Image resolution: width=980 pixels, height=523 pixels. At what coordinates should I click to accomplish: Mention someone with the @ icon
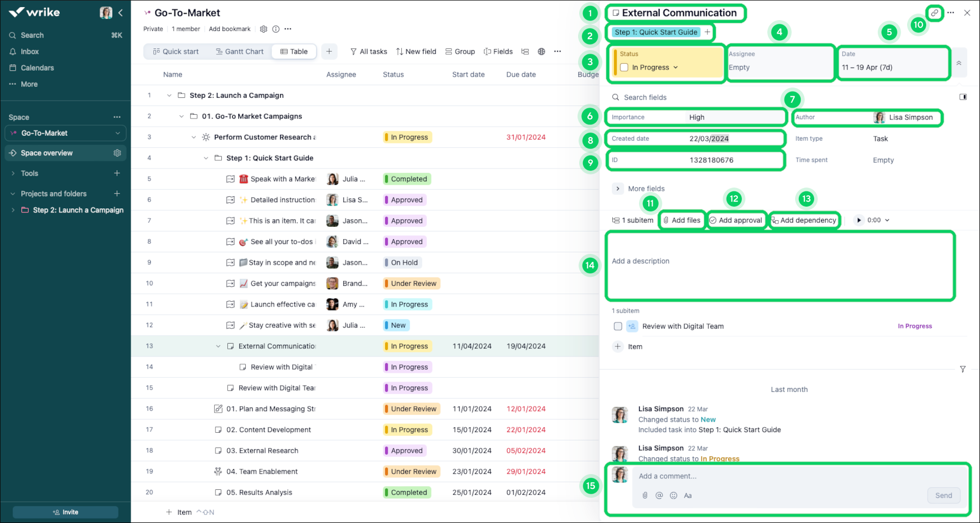[659, 495]
